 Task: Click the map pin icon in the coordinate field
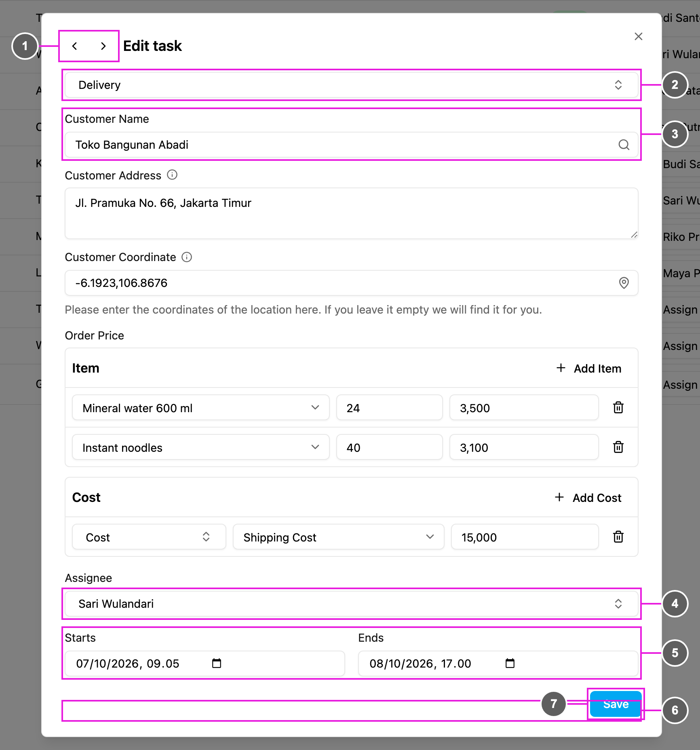pyautogui.click(x=624, y=283)
